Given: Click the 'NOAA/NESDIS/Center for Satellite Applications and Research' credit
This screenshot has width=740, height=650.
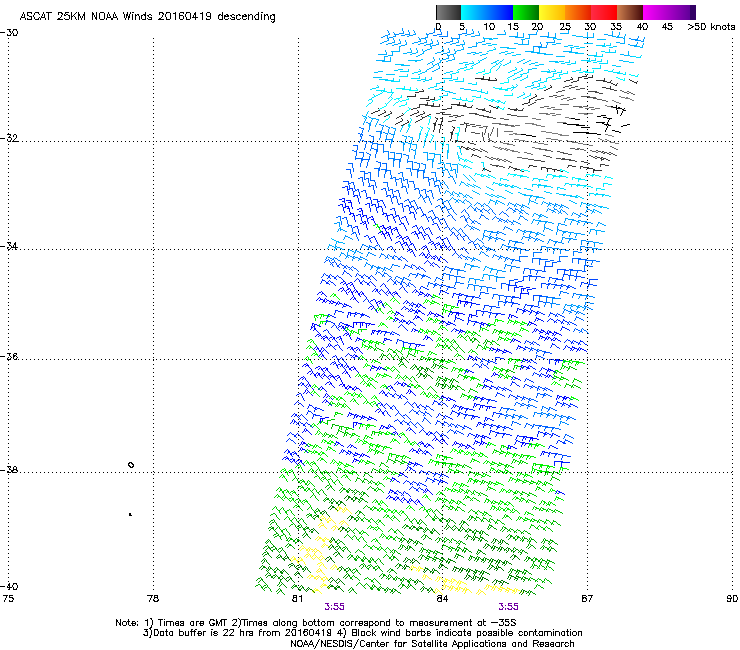Looking at the screenshot, I should tap(432, 644).
